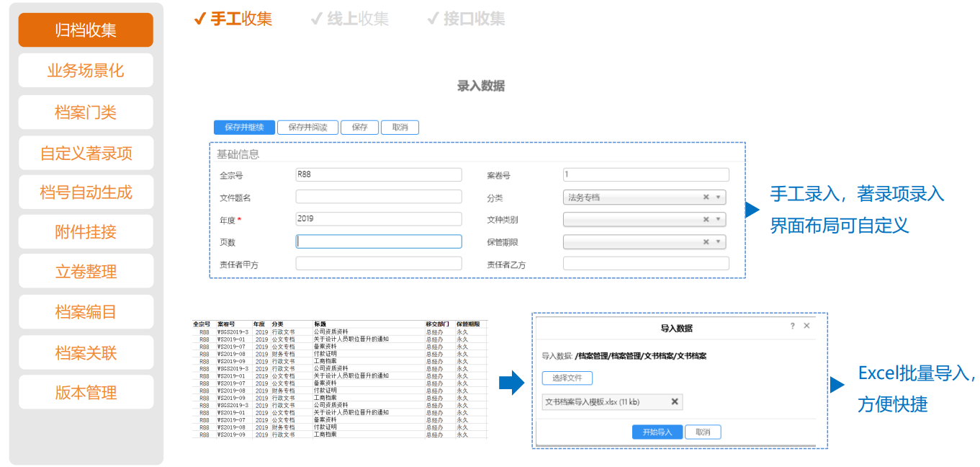Expand the 文种类别 dropdown list

pos(719,220)
